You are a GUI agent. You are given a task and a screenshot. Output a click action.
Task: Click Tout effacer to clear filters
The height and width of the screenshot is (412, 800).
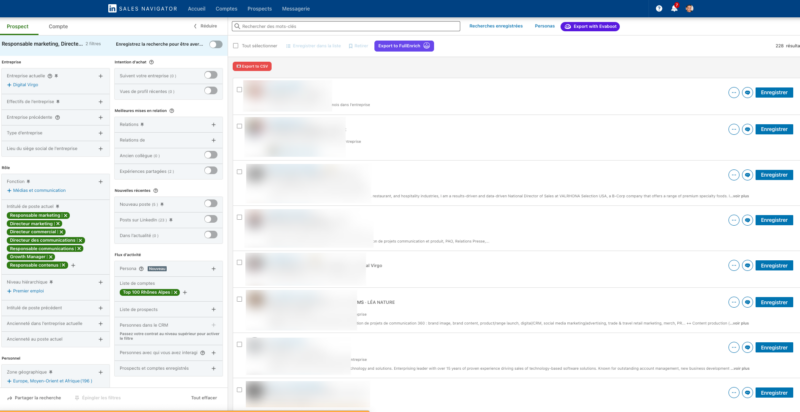coord(204,398)
